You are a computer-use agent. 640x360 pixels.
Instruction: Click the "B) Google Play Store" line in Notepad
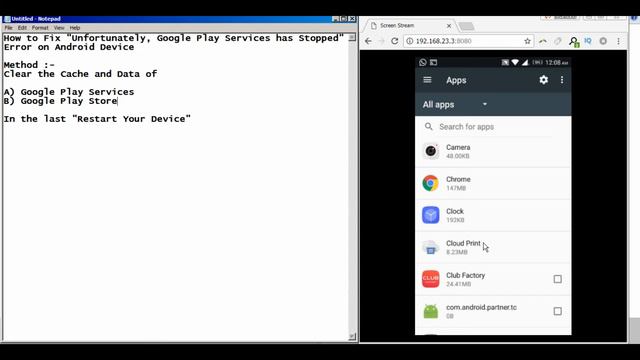(x=60, y=101)
